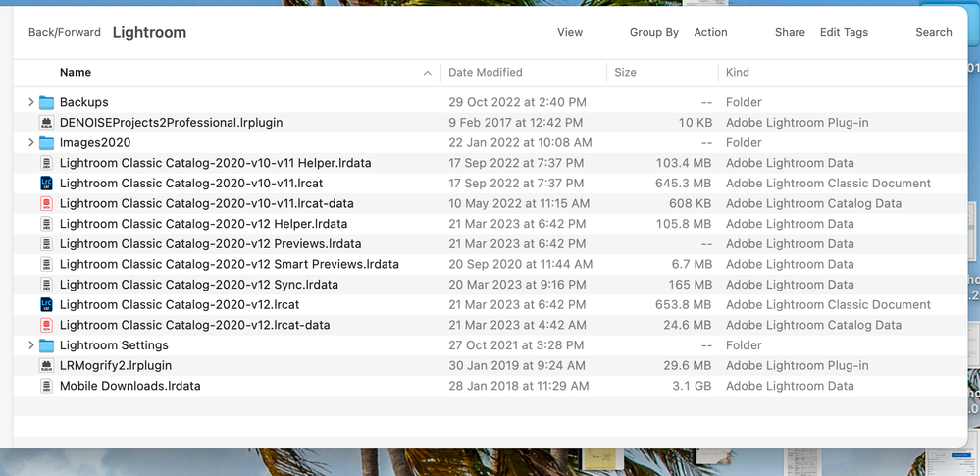Select Lightroom Classic Catalog-2020-v10-v11.lrcat-data name

pos(207,203)
